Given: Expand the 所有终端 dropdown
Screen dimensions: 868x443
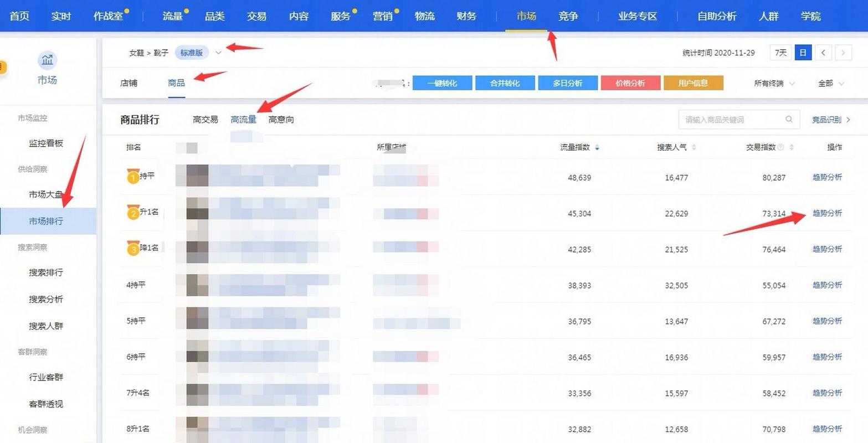Looking at the screenshot, I should coord(774,83).
